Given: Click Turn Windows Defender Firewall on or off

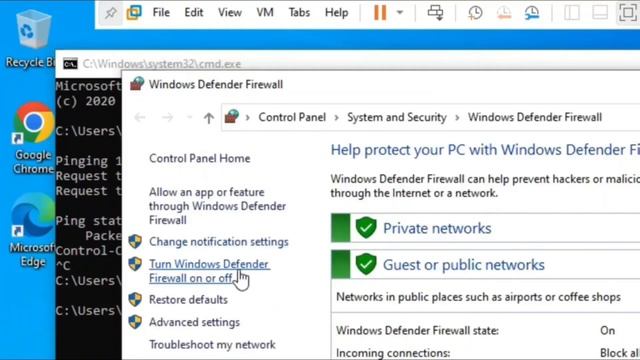Looking at the screenshot, I should [x=209, y=271].
